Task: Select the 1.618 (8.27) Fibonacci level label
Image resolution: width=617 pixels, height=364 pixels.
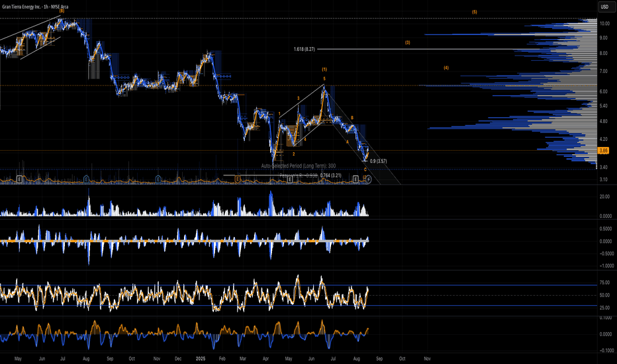Action: [x=304, y=49]
